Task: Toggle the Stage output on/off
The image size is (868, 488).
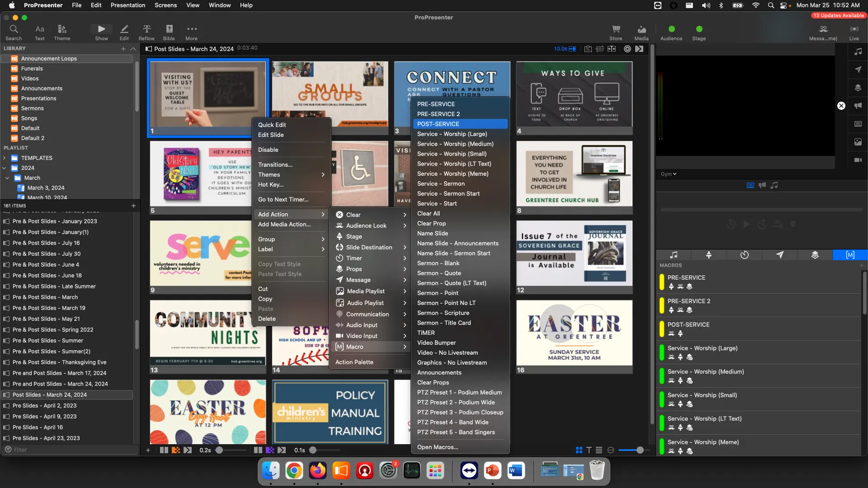Action: (699, 29)
